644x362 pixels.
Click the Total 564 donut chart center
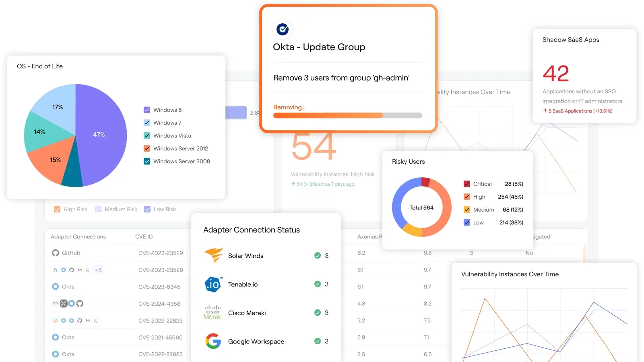click(x=421, y=208)
